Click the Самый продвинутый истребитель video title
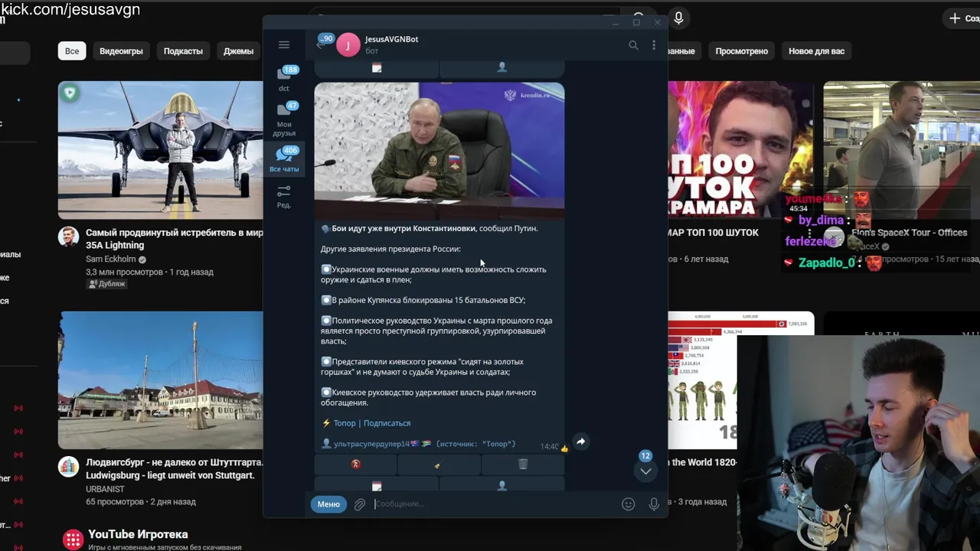Viewport: 980px width, 551px height. click(175, 239)
